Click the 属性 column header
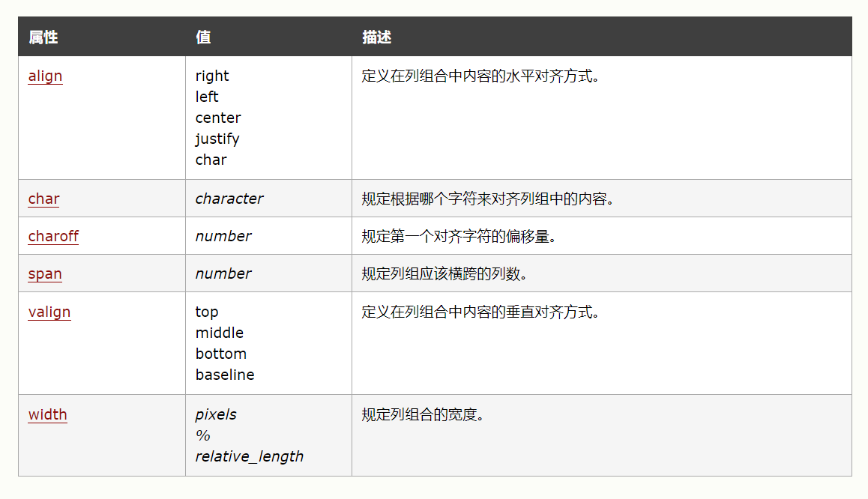The width and height of the screenshot is (868, 499). click(43, 37)
